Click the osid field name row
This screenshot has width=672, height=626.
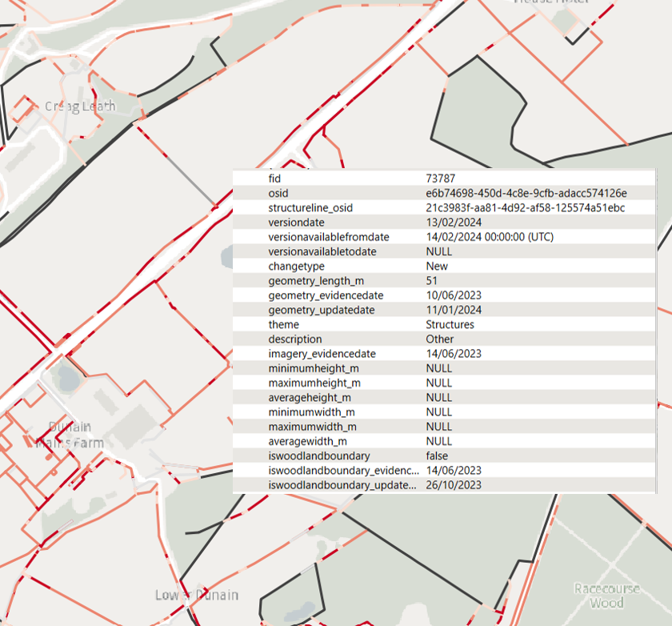[278, 193]
